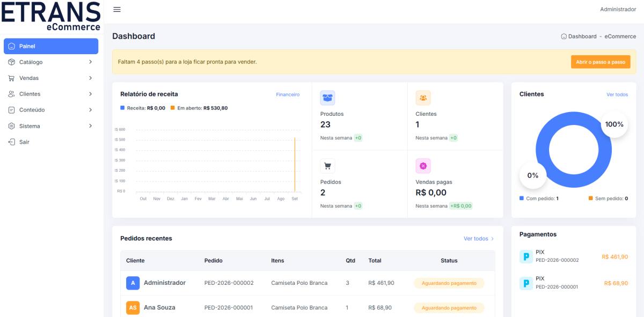
Task: Click the Vendas pagas pink percent icon
Action: [423, 166]
